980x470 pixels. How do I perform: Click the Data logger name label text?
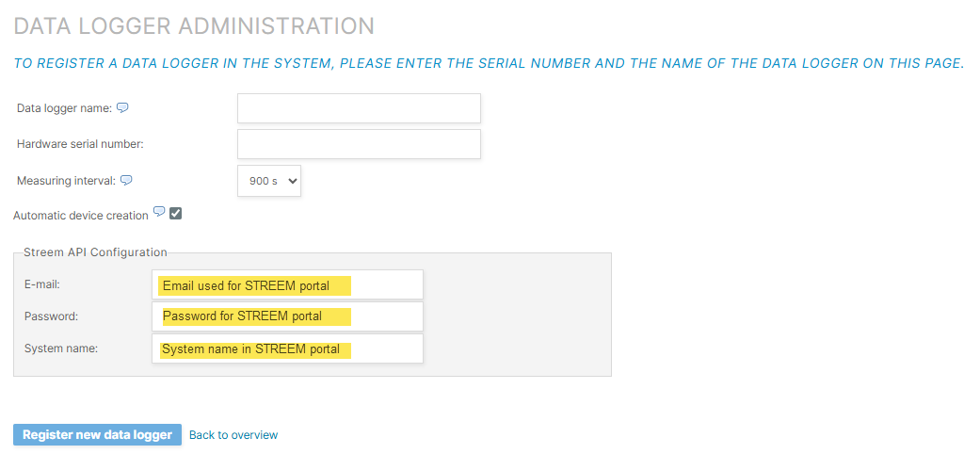pyautogui.click(x=64, y=108)
